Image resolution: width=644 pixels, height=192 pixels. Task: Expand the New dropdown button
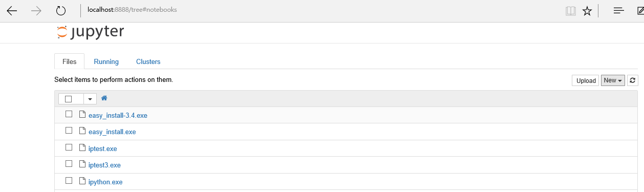click(x=613, y=80)
